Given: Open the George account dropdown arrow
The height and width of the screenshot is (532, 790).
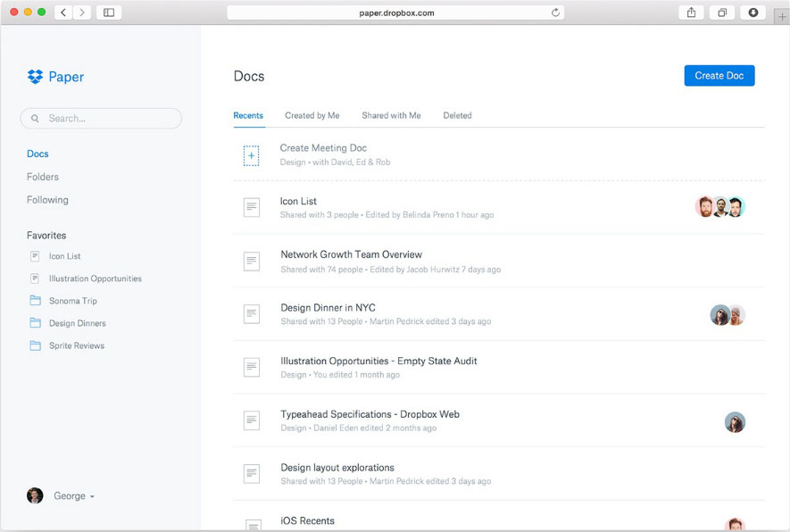Looking at the screenshot, I should [x=92, y=496].
